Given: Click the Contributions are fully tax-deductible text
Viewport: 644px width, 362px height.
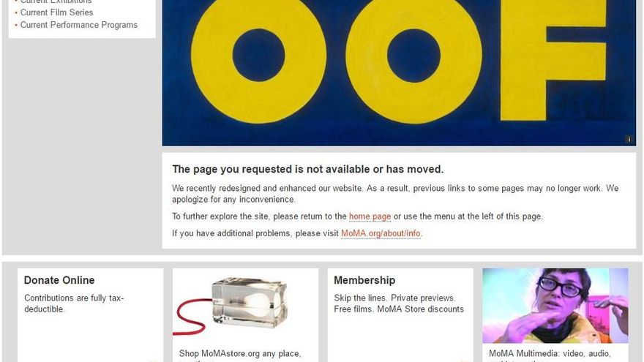Looking at the screenshot, I should coord(74,303).
